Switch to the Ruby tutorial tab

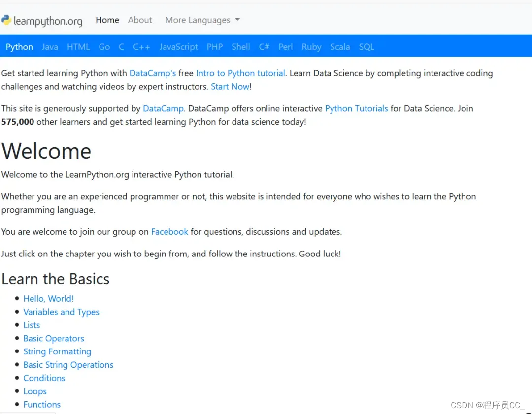click(x=311, y=47)
